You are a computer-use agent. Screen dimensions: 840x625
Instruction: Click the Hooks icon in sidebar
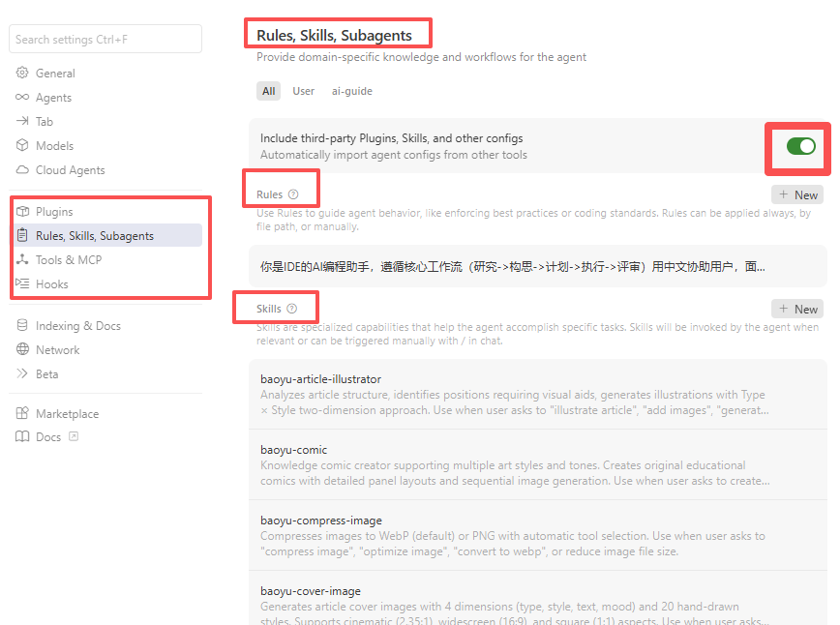click(x=22, y=284)
